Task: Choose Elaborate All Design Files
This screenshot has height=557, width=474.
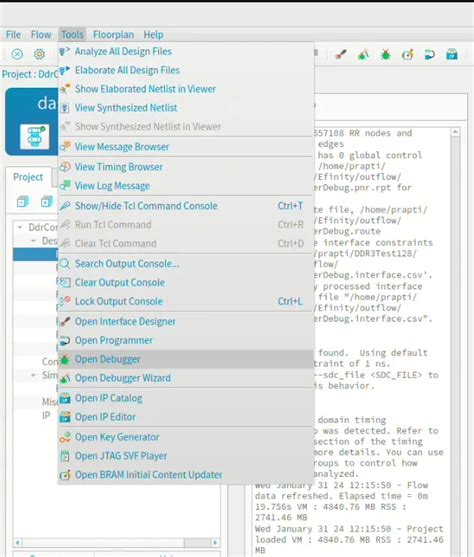Action: tap(186, 70)
